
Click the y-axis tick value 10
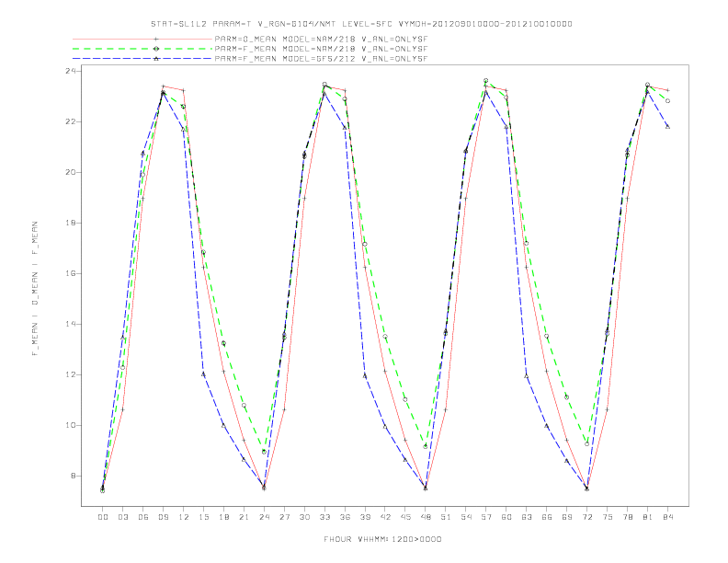tap(72, 426)
